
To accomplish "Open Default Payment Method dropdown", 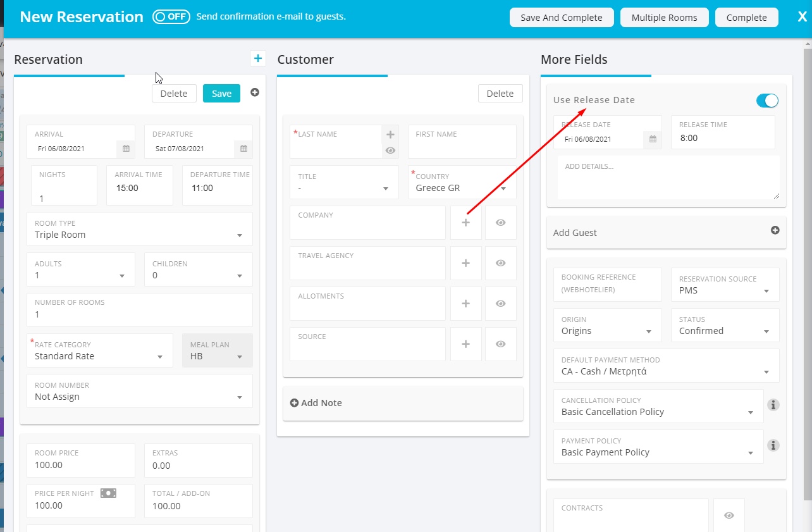I will pos(667,366).
